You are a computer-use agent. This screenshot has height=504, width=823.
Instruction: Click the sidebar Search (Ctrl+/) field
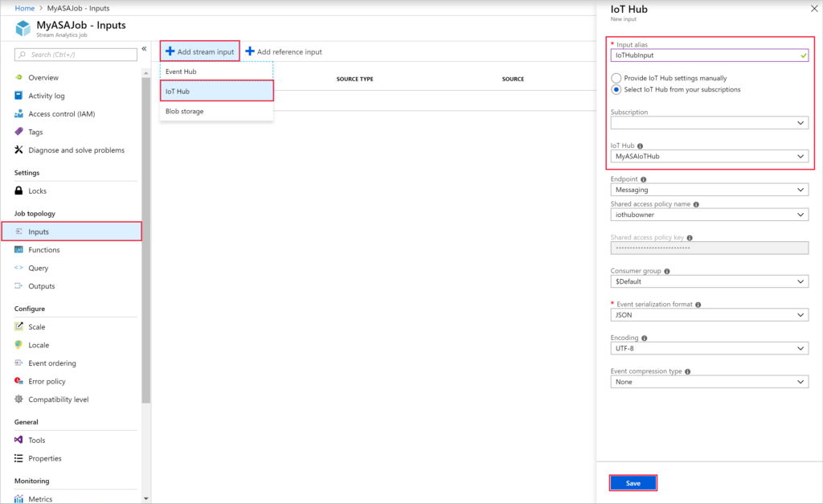[x=76, y=55]
